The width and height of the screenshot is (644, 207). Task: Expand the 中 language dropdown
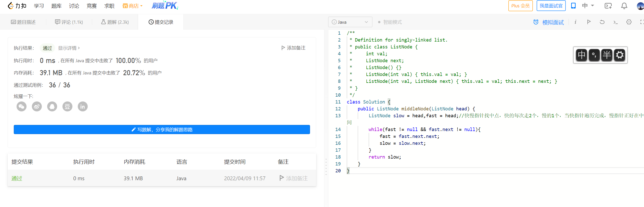point(588,6)
